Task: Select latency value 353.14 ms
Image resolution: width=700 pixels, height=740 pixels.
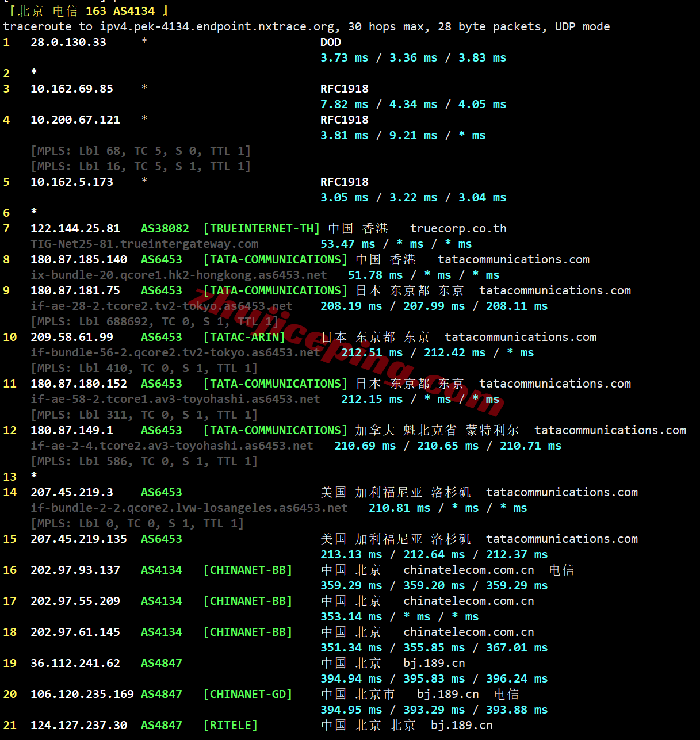Action: point(351,616)
